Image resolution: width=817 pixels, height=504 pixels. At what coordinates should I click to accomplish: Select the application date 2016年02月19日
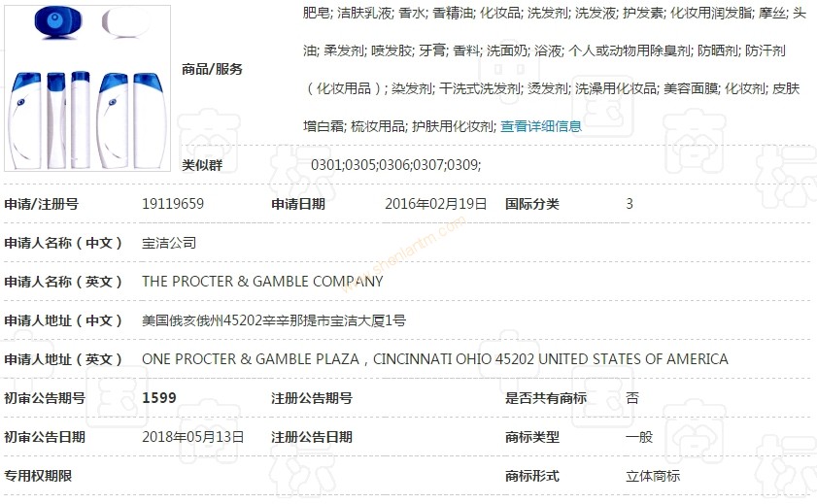tap(435, 204)
